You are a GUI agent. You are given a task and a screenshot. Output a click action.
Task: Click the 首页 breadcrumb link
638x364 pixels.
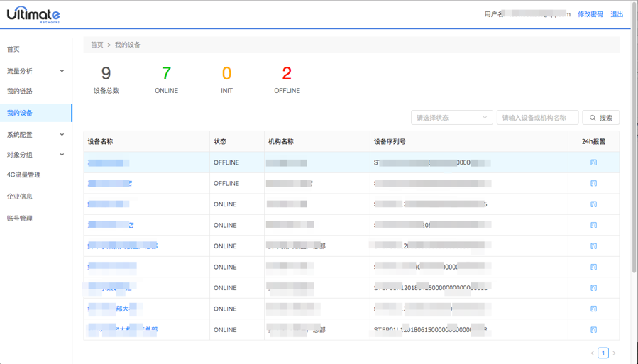tap(97, 45)
